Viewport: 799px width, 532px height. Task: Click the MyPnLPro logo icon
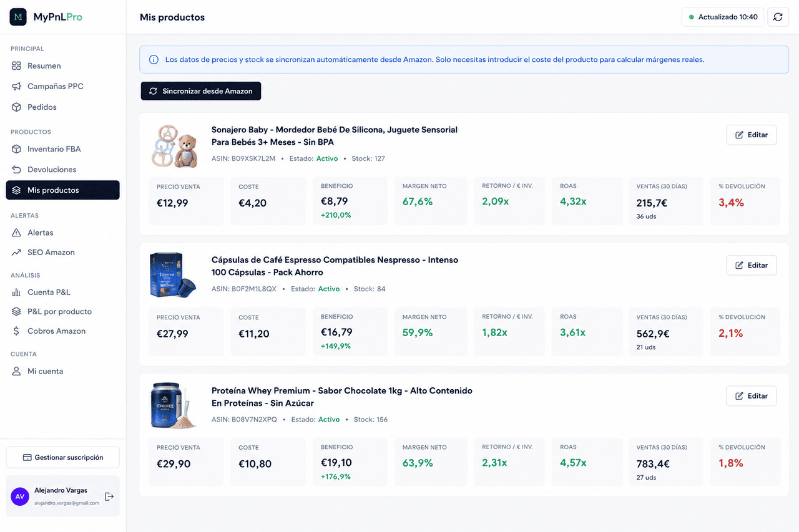pyautogui.click(x=18, y=17)
